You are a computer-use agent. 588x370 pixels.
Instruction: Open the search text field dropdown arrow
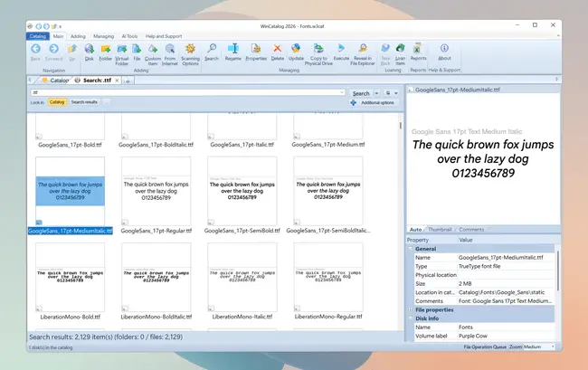pos(342,92)
